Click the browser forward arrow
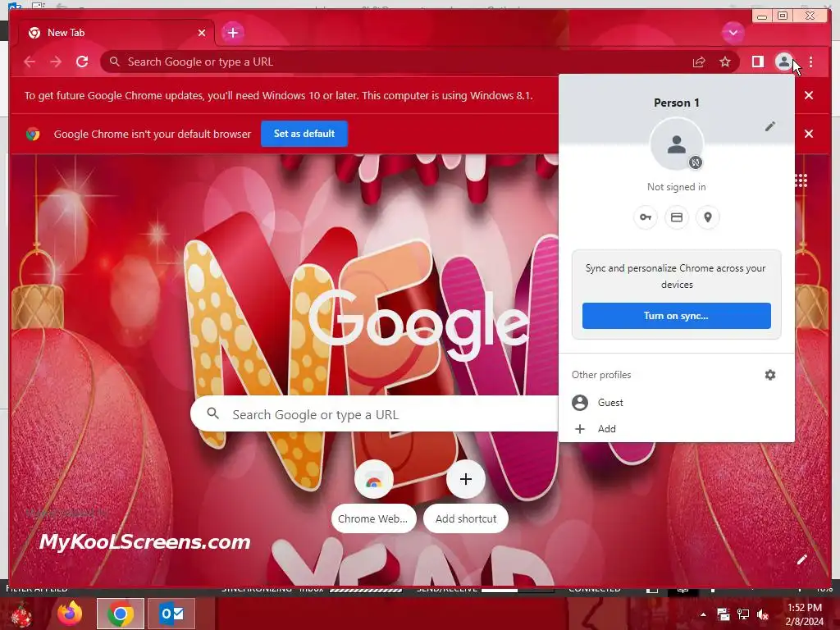The image size is (840, 630). click(56, 62)
